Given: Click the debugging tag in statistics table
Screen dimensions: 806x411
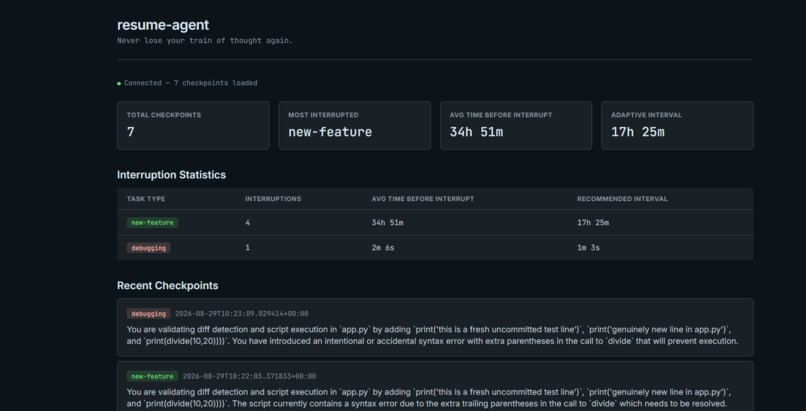Looking at the screenshot, I should pyautogui.click(x=149, y=248).
